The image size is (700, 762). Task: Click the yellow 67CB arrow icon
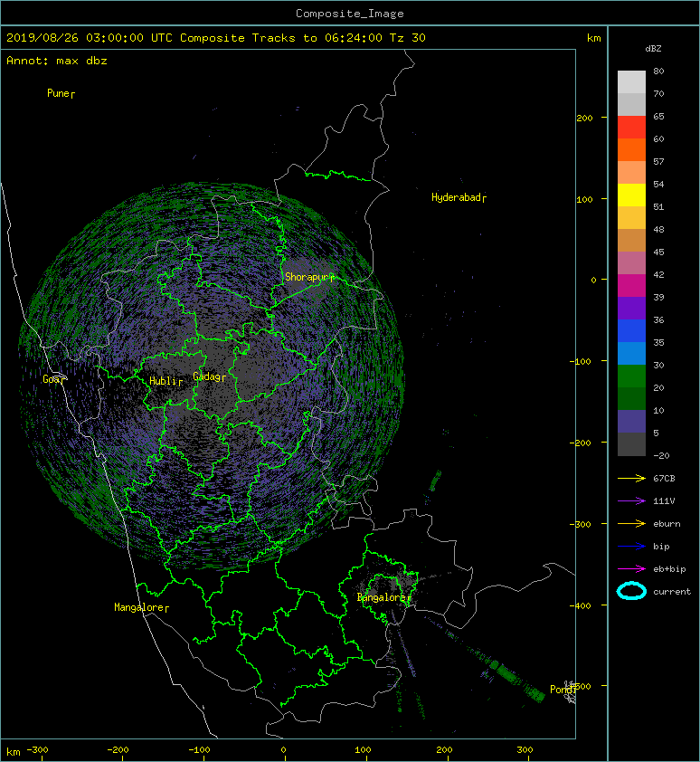coord(631,479)
